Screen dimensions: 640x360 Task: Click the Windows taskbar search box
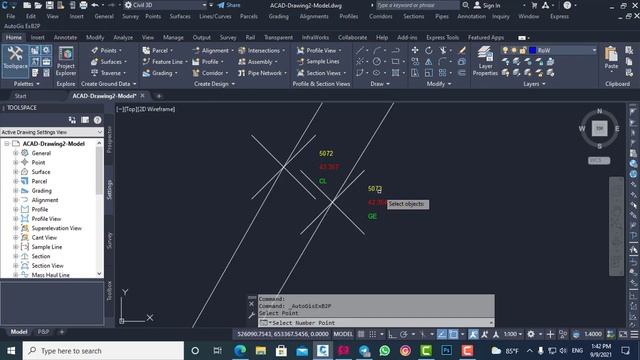click(x=103, y=351)
